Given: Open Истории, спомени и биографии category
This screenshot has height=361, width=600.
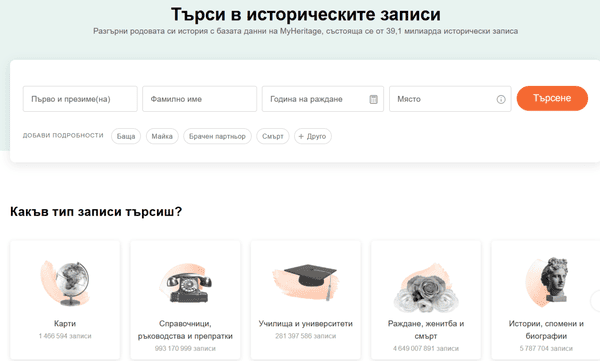Looking at the screenshot, I should (546, 330).
